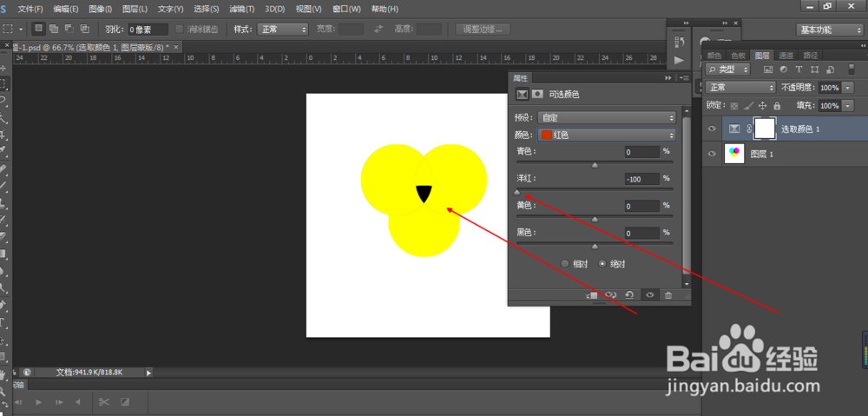This screenshot has height=416, width=868.
Task: Open the 基本功能 workspace dropdown
Action: 829,30
